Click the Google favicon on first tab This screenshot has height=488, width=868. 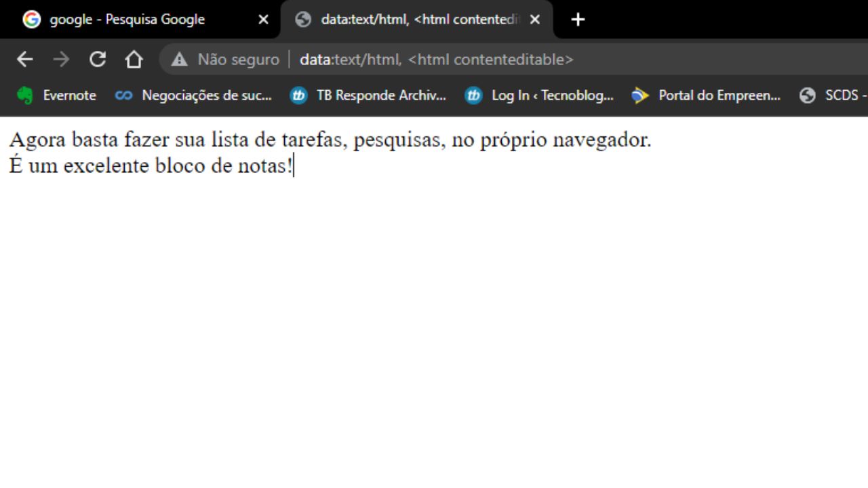coord(31,20)
